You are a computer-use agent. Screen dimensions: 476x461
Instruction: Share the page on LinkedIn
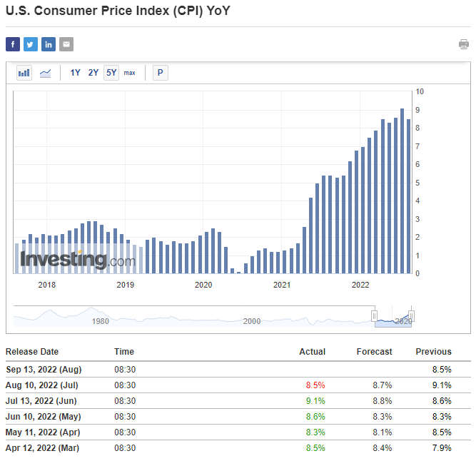click(x=49, y=44)
